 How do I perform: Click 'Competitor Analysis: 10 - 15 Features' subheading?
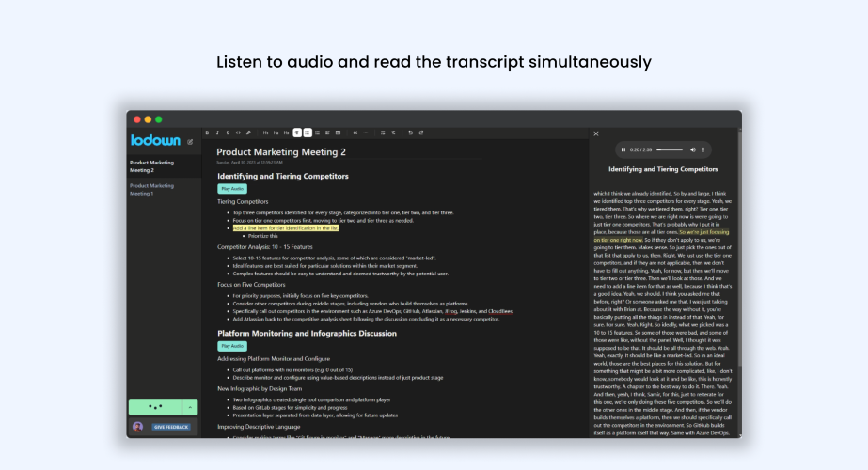pos(264,247)
